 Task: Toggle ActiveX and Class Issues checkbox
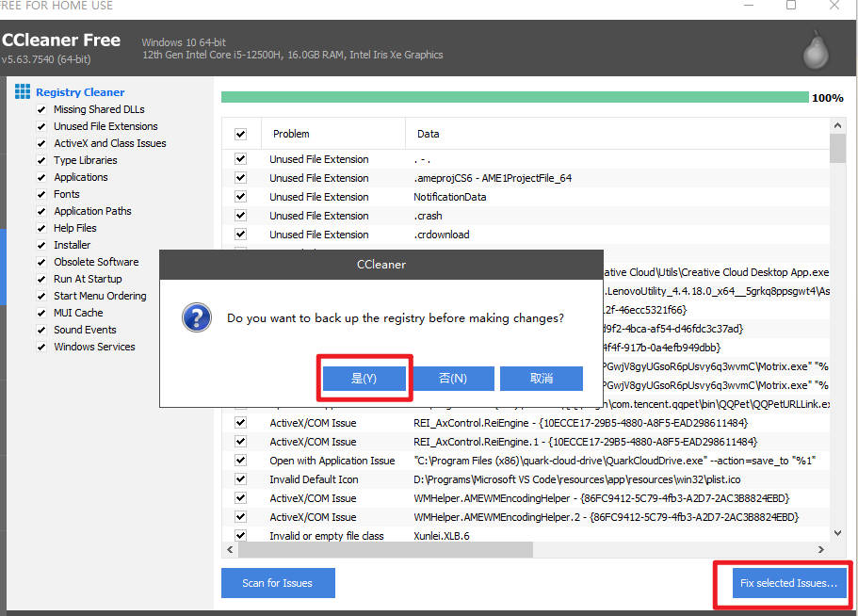point(41,143)
